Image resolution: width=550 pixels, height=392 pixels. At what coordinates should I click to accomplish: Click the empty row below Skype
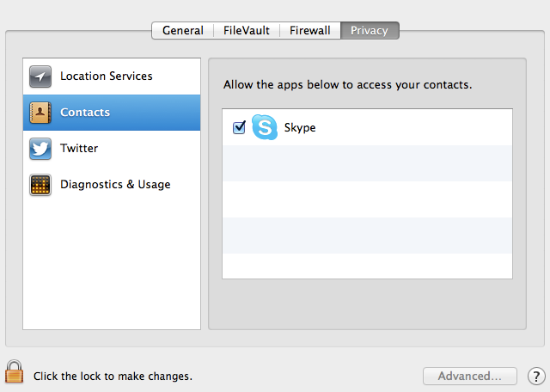[367, 163]
